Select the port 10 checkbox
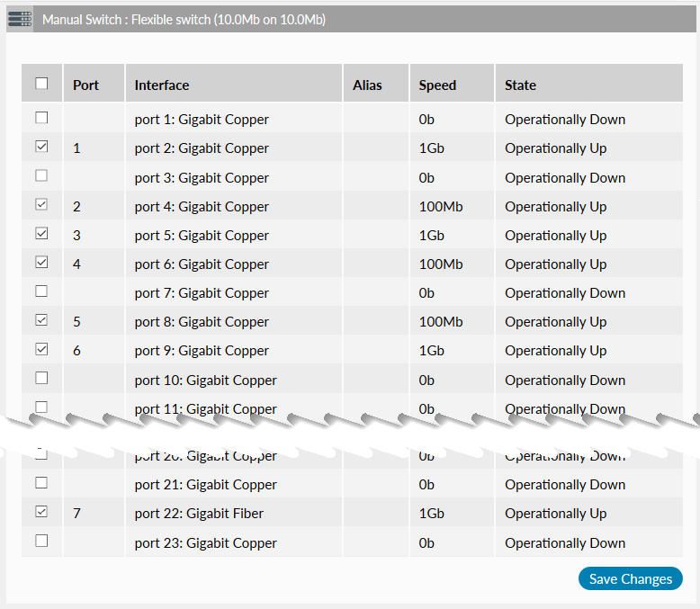This screenshot has width=700, height=609. click(41, 379)
